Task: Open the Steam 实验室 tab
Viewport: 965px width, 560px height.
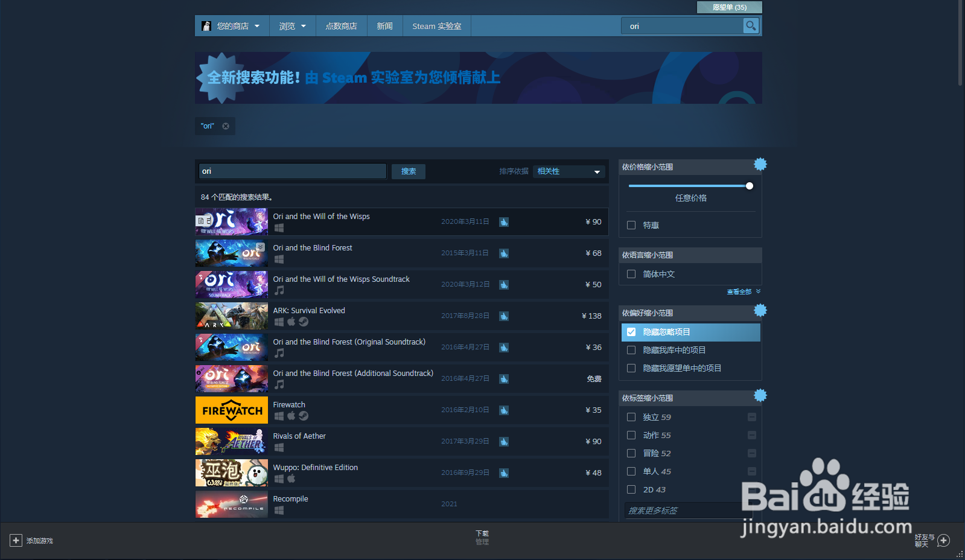Action: coord(437,26)
